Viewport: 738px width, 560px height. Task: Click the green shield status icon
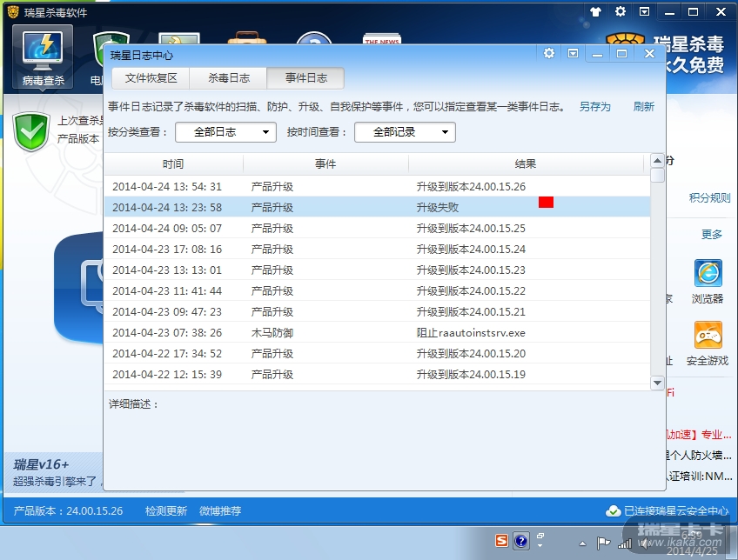31,131
